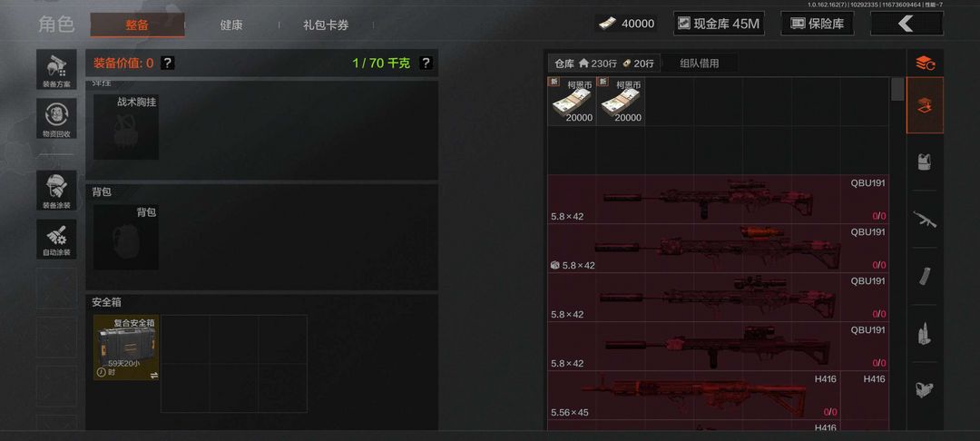This screenshot has width=980, height=441.
Task: Filter warehouse by magazine icon
Action: [x=925, y=276]
